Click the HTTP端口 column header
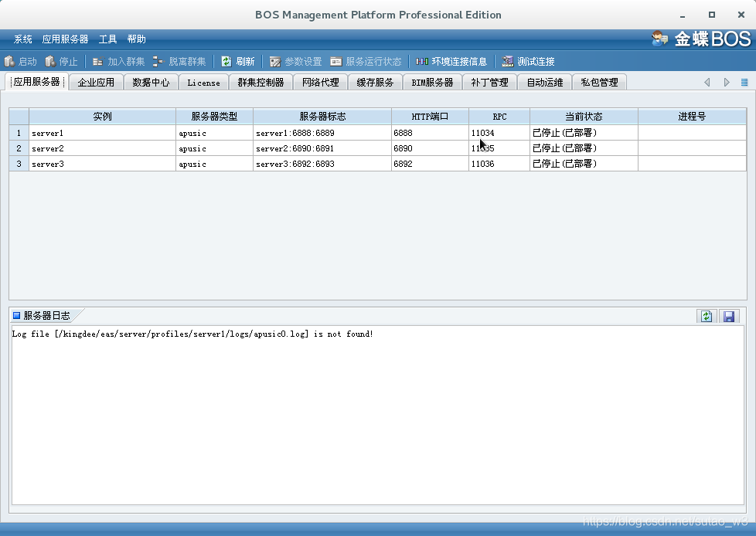The image size is (756, 536). coord(430,117)
